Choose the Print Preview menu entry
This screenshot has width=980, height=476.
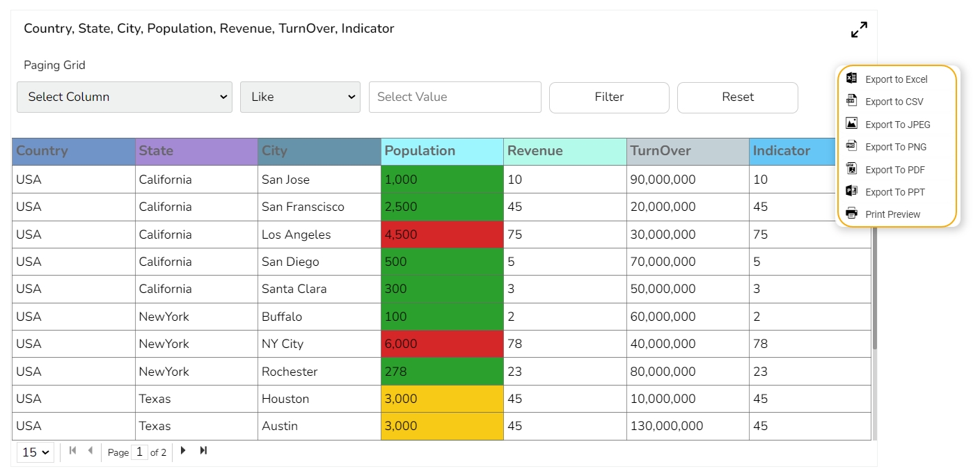pyautogui.click(x=892, y=214)
